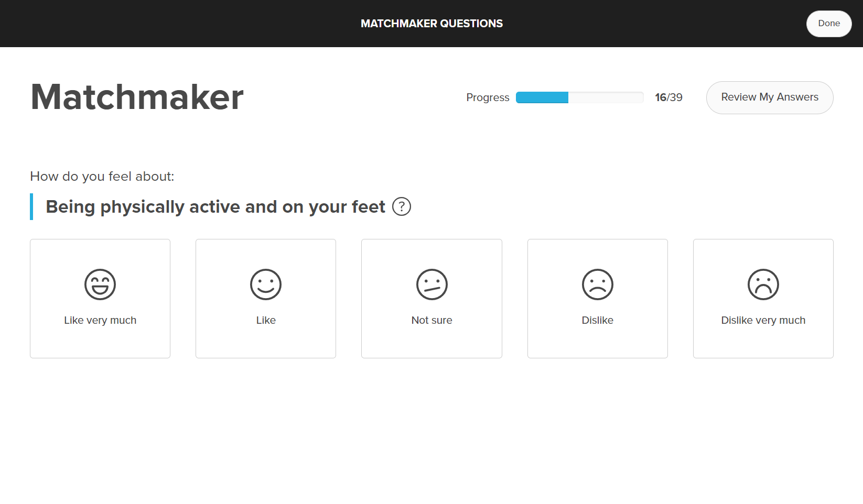Click the large Matchmaker heading
This screenshot has width=863, height=504.
tap(137, 97)
